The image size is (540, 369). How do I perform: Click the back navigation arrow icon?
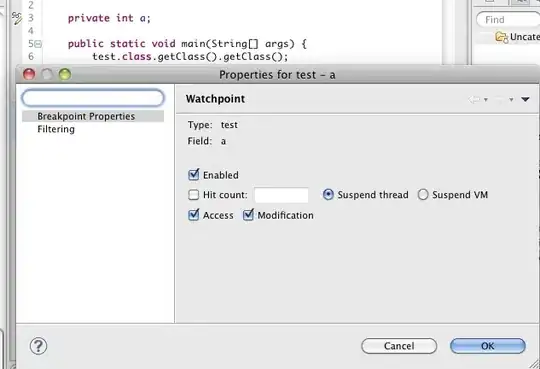(475, 100)
